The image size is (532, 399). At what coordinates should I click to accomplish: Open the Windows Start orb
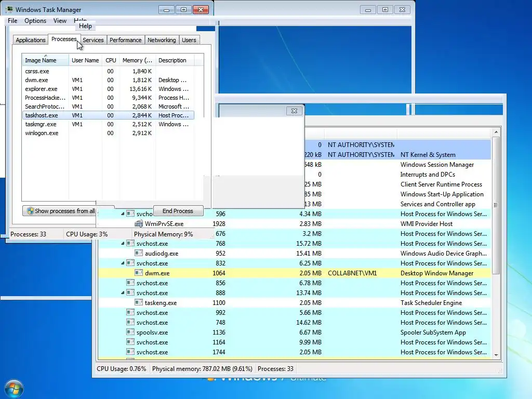coord(14,389)
